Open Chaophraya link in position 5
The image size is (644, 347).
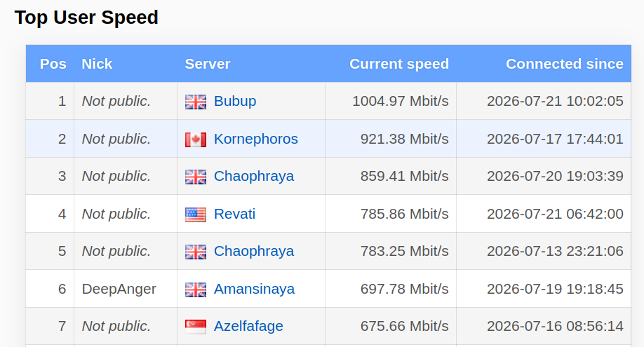pyautogui.click(x=254, y=252)
